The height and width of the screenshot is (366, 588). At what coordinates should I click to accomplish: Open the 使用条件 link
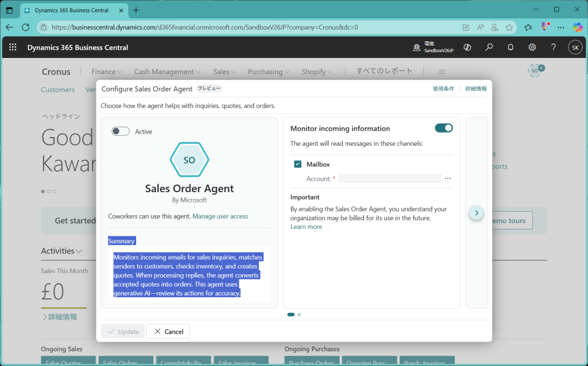(443, 89)
